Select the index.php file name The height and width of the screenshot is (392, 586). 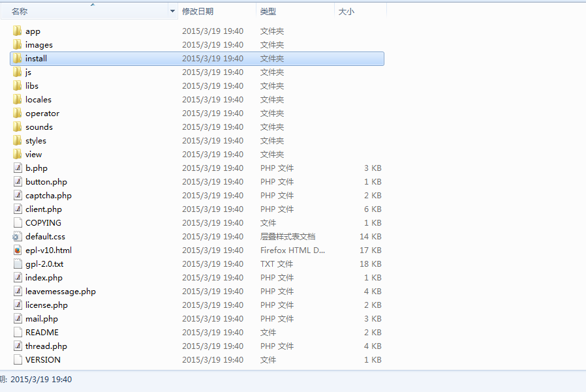click(x=44, y=278)
